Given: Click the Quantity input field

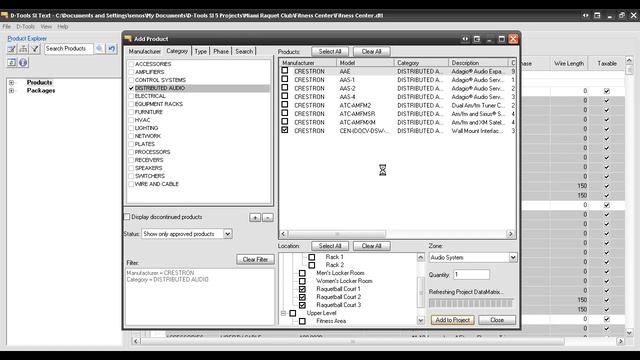Looking at the screenshot, I should pos(471,275).
